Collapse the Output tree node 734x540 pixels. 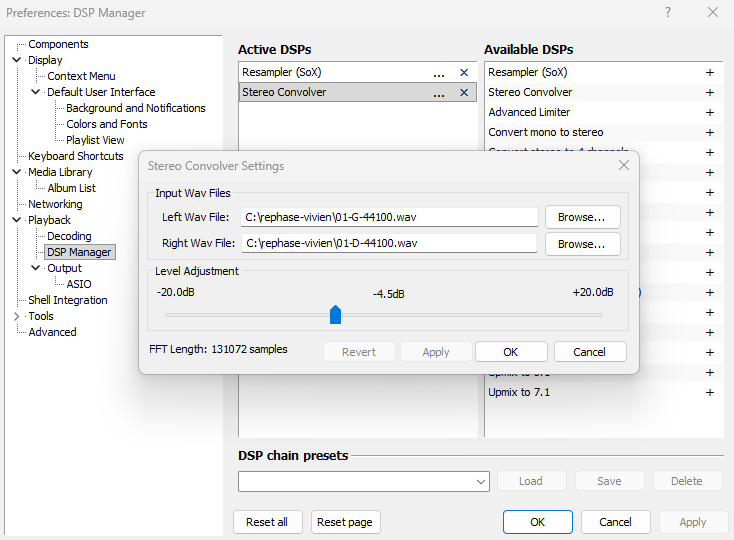pyautogui.click(x=36, y=268)
